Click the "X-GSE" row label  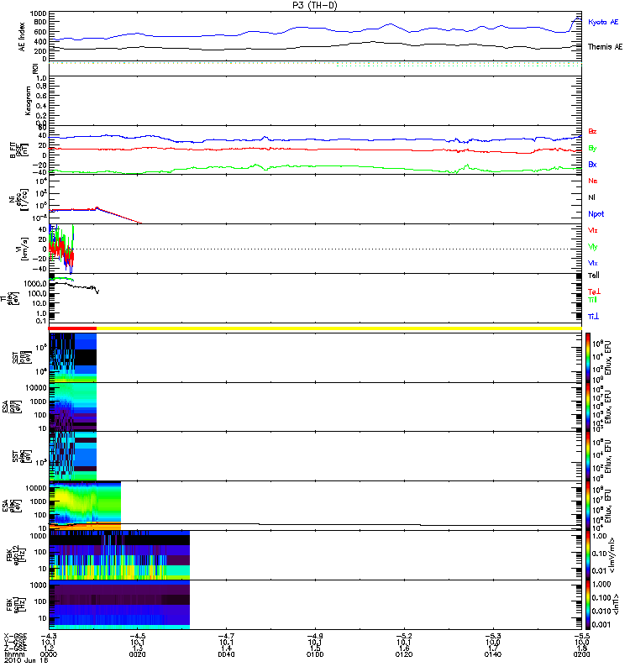click(15, 637)
